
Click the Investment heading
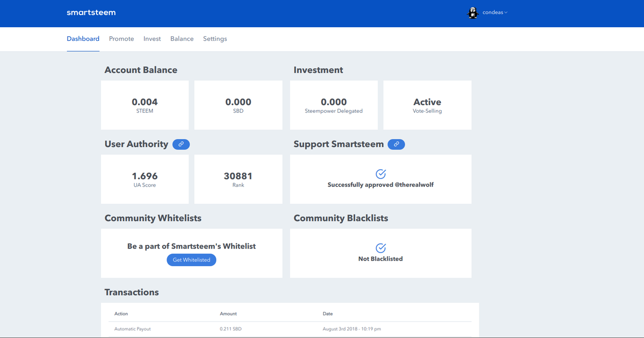(x=318, y=70)
